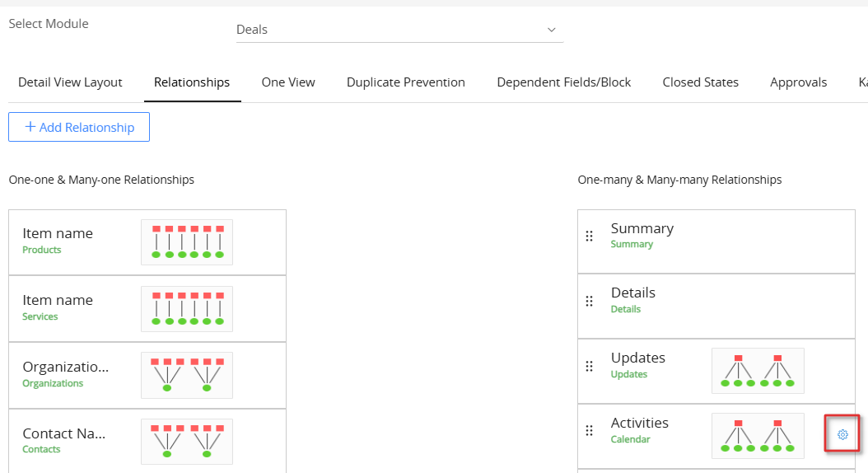Viewport: 868px width, 473px height.
Task: Open the One View tab
Action: 288,82
